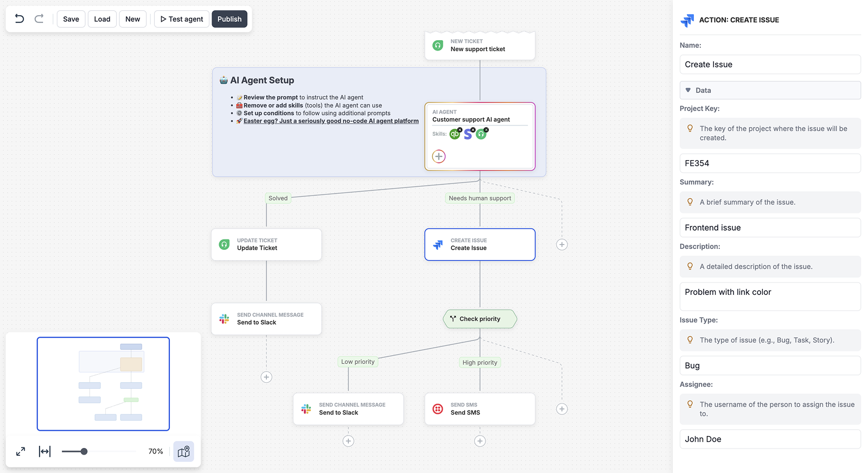Click the redo arrow icon

(x=39, y=19)
